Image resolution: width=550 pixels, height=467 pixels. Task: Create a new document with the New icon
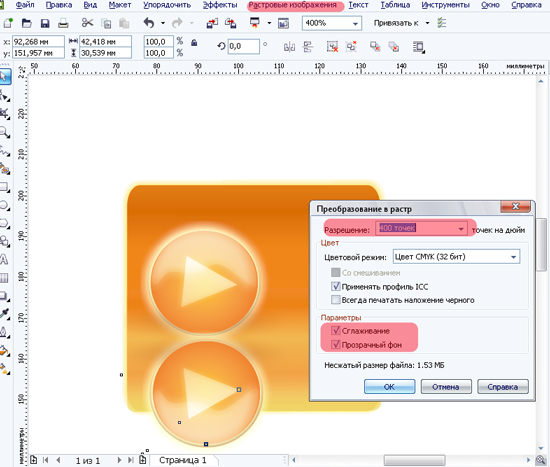click(8, 23)
